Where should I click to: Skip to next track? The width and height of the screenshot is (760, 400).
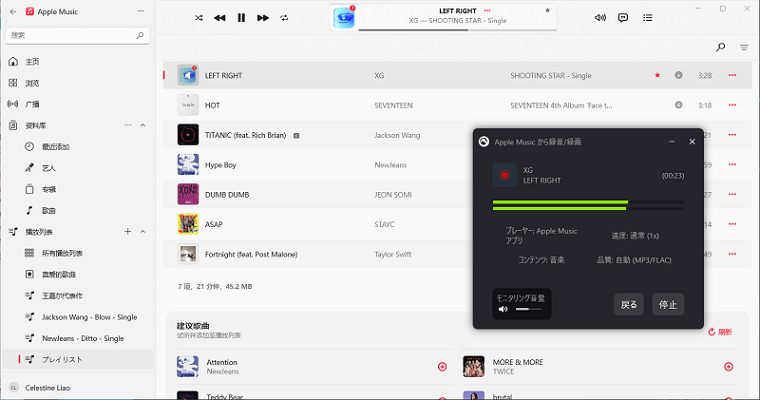coord(263,18)
